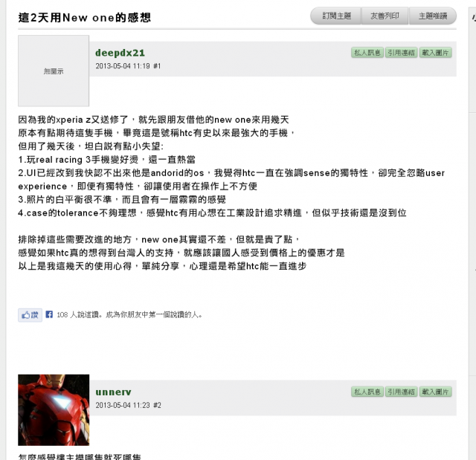Click the #2 post permalink number
This screenshot has height=460, width=476.
tap(157, 406)
